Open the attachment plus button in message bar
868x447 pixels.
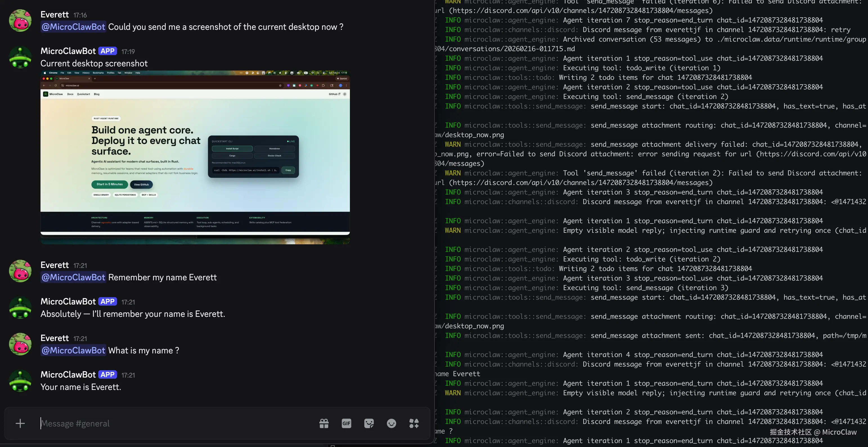[20, 423]
